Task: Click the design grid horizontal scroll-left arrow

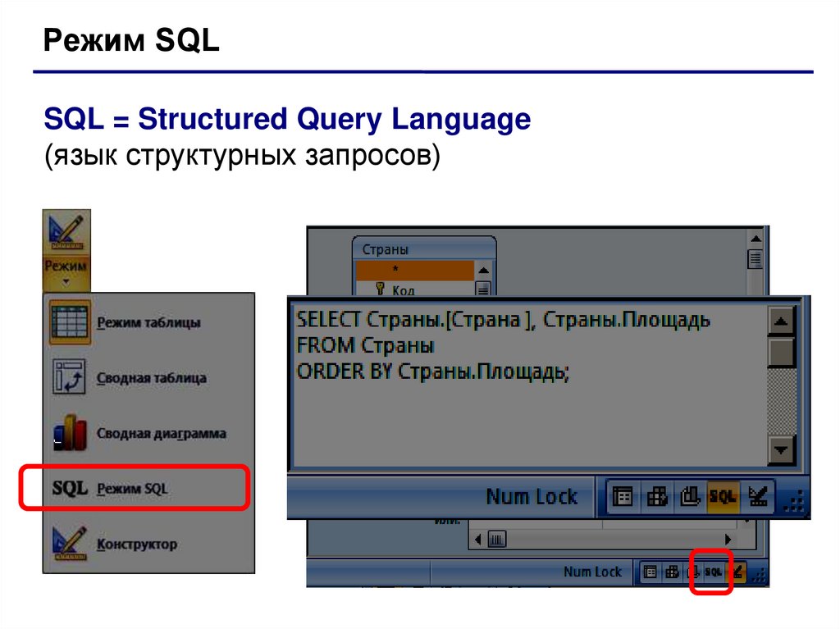Action: (478, 539)
